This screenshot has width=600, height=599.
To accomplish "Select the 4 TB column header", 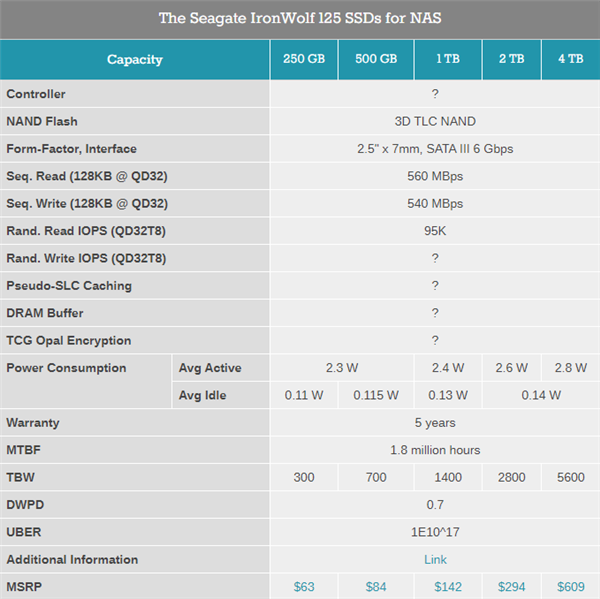I will pos(571,59).
